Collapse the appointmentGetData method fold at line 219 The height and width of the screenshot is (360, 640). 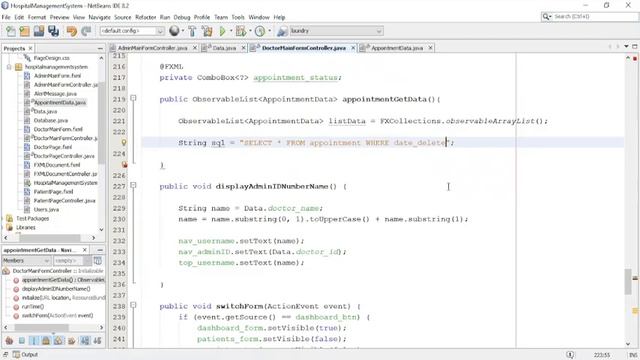tap(133, 98)
